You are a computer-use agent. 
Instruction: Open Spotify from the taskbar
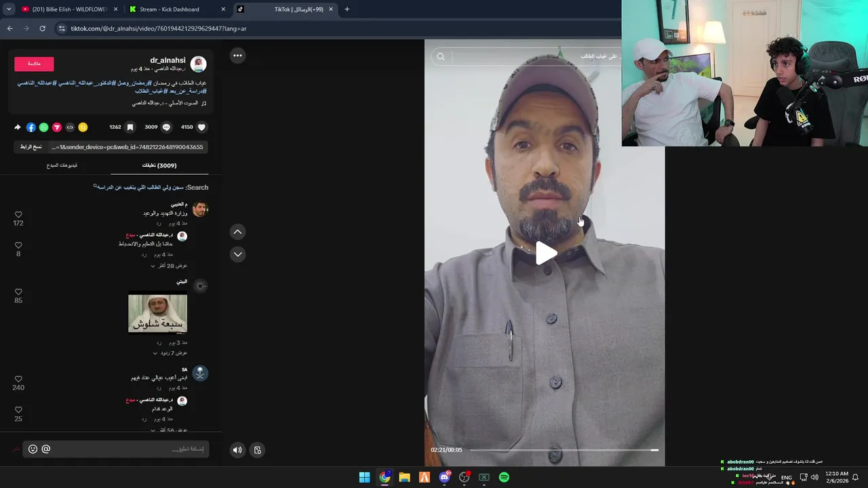click(504, 477)
